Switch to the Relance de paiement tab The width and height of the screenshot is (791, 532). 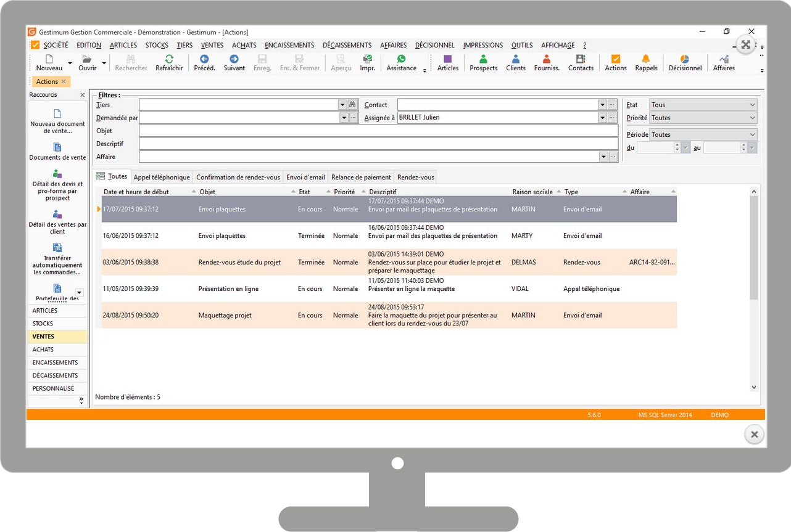(x=361, y=177)
